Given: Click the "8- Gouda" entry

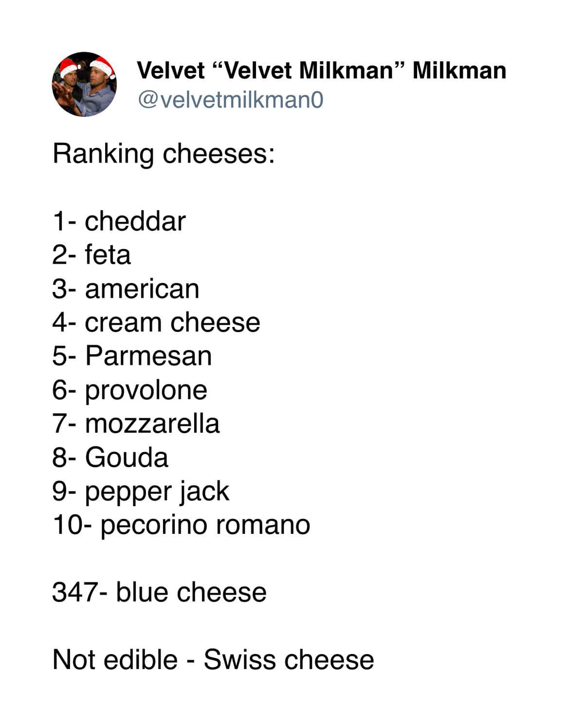Looking at the screenshot, I should (110, 457).
